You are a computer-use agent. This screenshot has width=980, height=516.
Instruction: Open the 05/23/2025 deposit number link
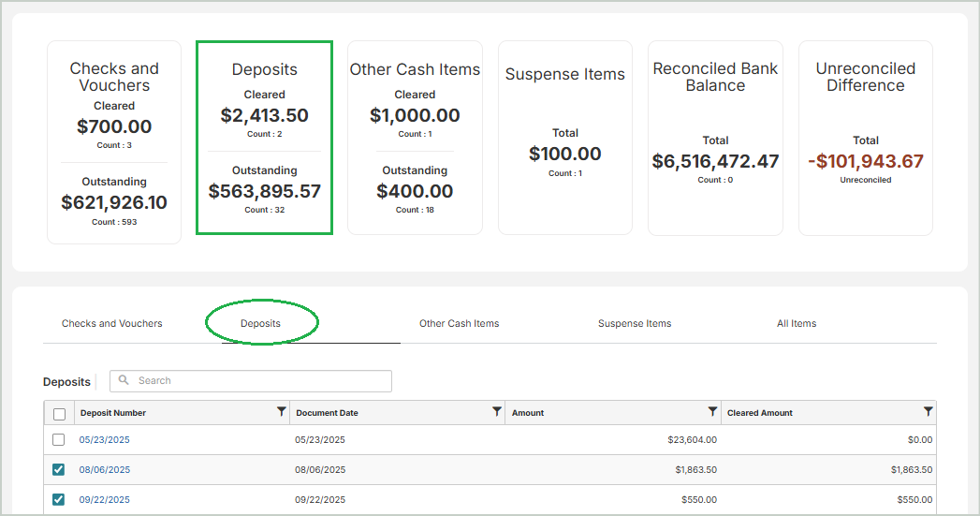105,440
